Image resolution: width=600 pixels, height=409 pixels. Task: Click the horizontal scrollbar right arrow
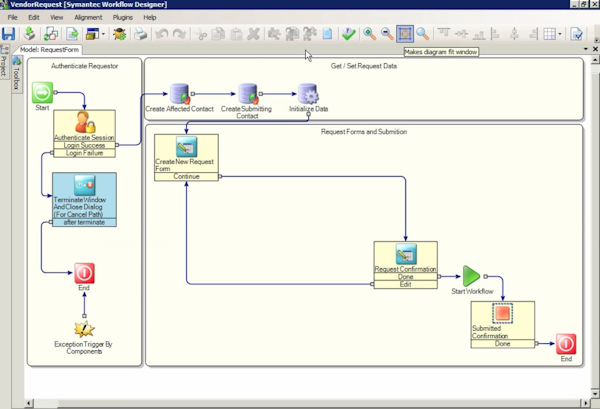tap(585, 403)
